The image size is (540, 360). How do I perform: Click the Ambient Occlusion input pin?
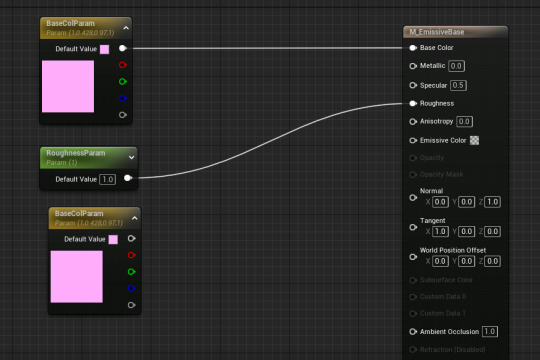point(413,332)
